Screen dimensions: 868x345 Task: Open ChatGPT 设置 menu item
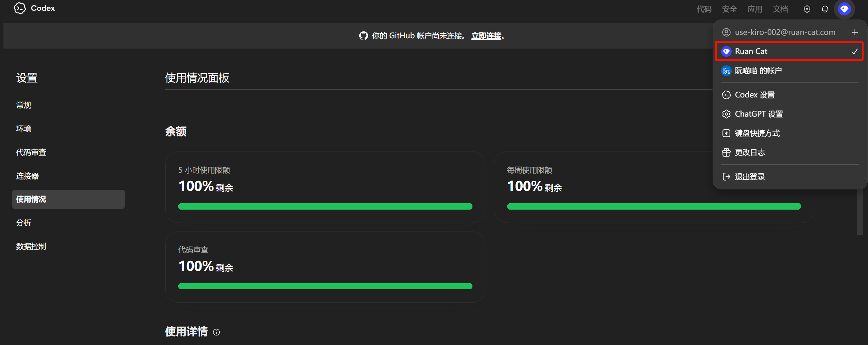pos(759,114)
